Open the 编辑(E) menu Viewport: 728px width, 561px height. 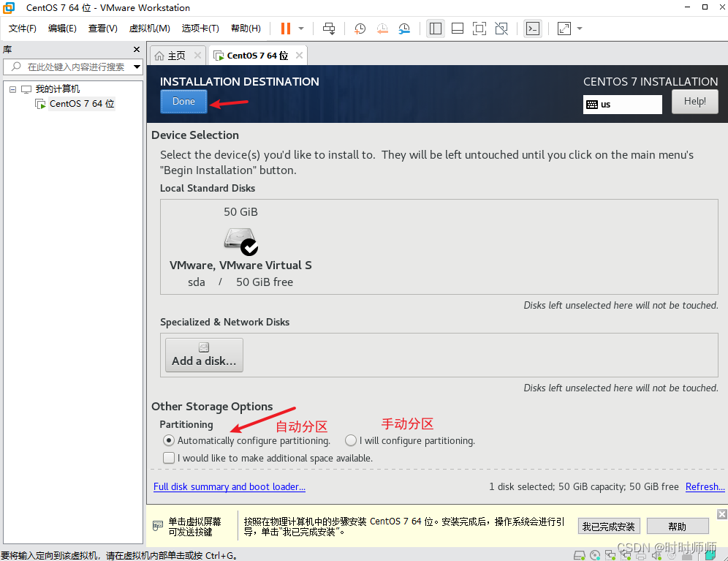pos(62,29)
